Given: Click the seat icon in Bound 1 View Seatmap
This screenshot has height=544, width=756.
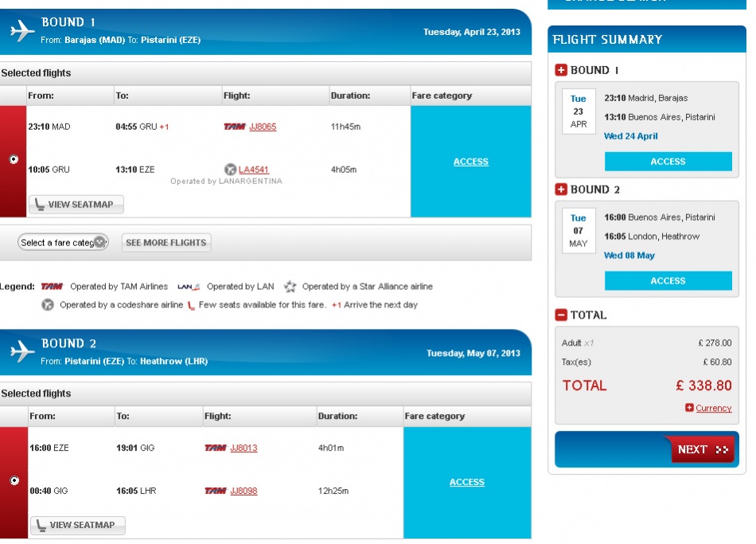Looking at the screenshot, I should pyautogui.click(x=38, y=205).
